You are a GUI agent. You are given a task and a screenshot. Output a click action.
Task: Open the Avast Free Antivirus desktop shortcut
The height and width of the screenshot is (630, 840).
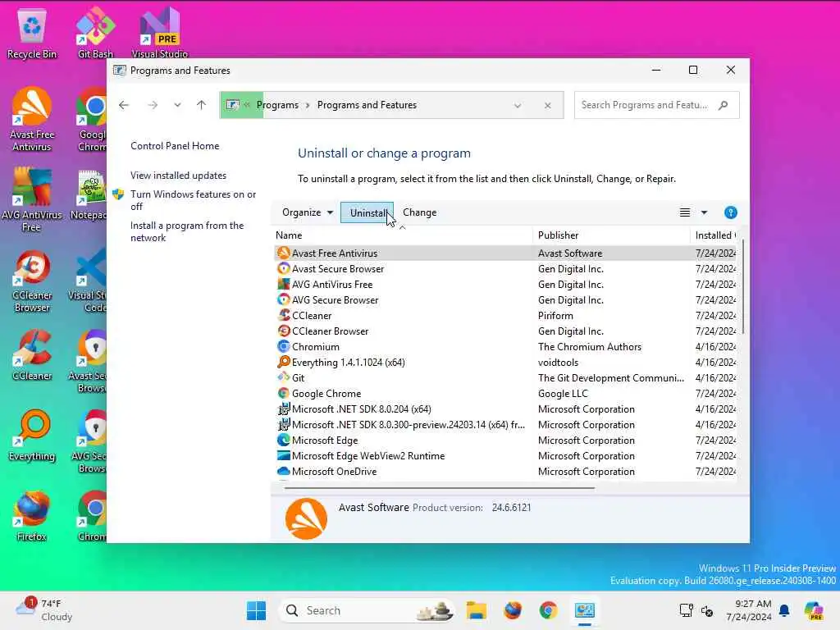(32, 119)
